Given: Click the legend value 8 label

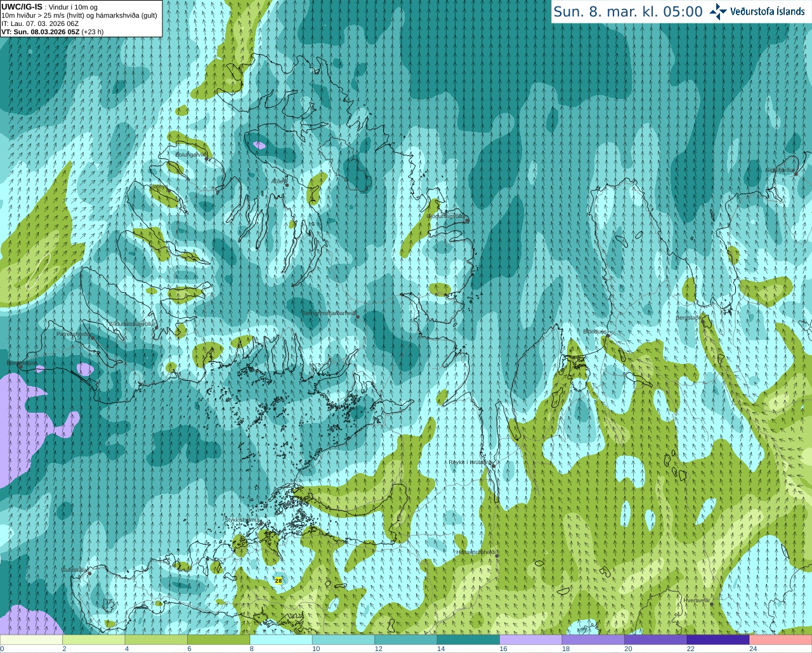Looking at the screenshot, I should [252, 649].
